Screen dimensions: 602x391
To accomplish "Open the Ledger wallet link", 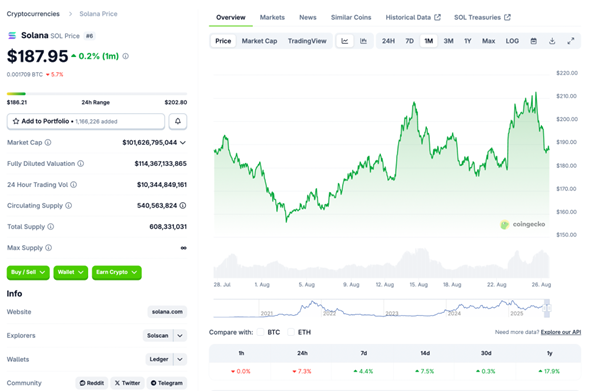I will [159, 359].
